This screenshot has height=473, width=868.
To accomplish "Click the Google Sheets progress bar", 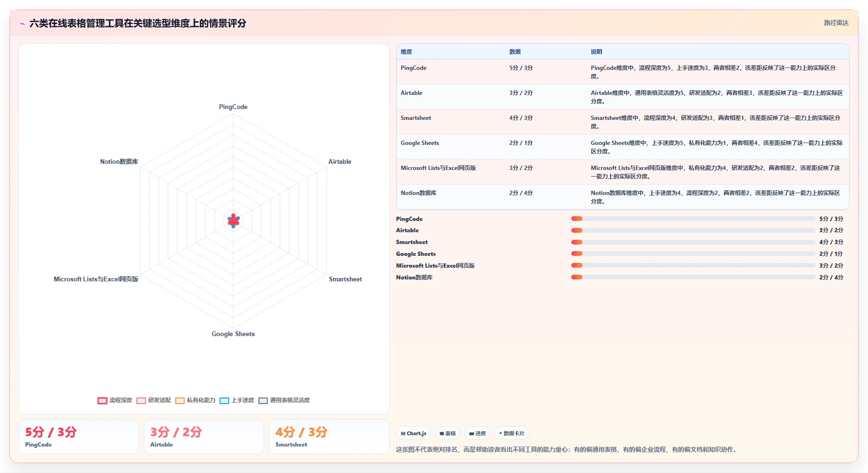I will pos(693,253).
